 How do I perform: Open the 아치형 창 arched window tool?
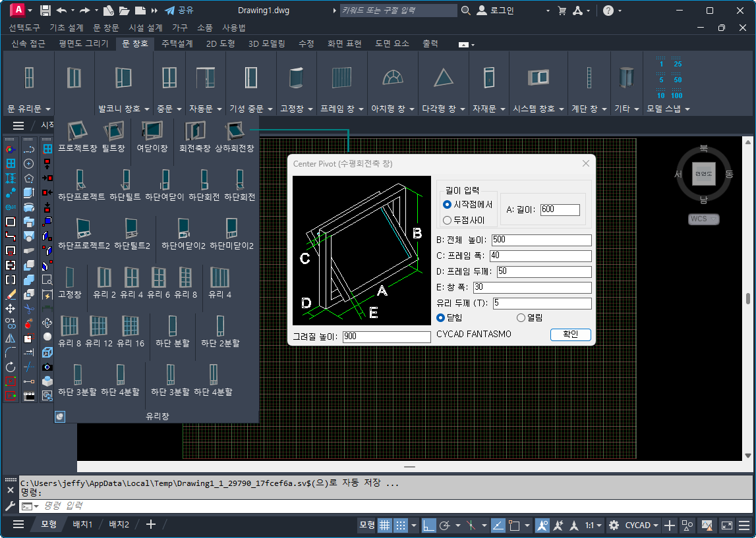tap(393, 78)
